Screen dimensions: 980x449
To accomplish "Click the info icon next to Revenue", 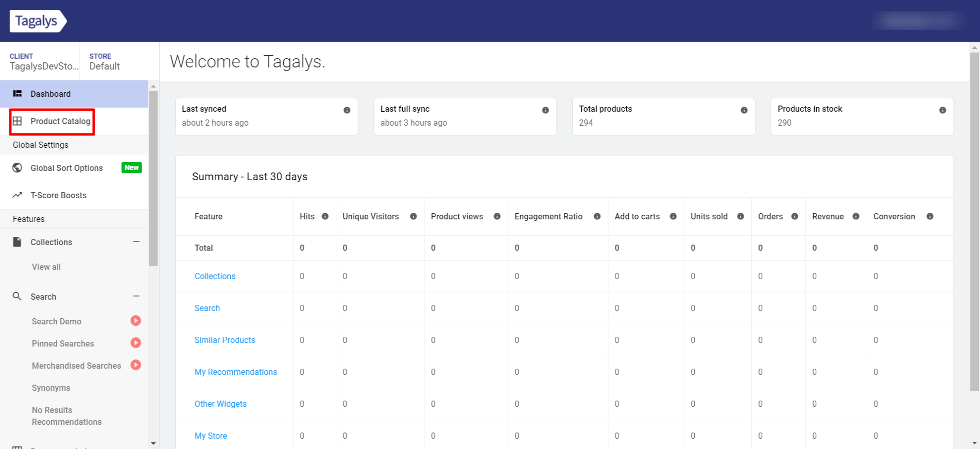I will point(856,216).
